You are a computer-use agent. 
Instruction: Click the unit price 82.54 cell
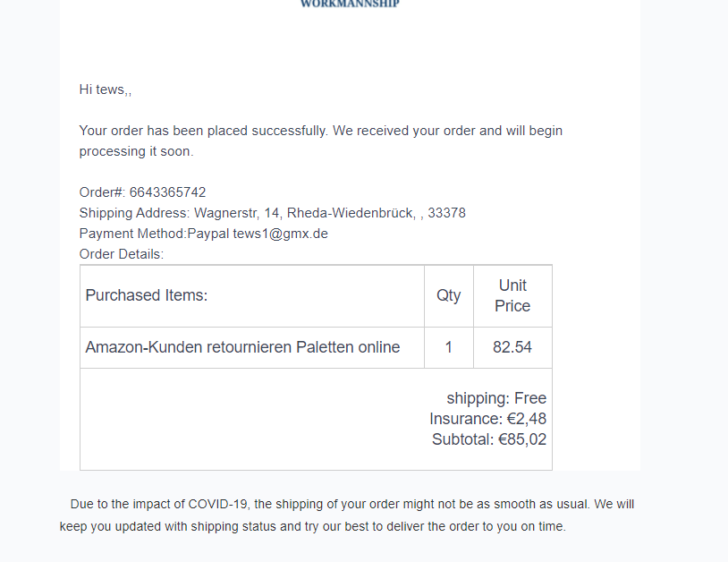pos(512,347)
